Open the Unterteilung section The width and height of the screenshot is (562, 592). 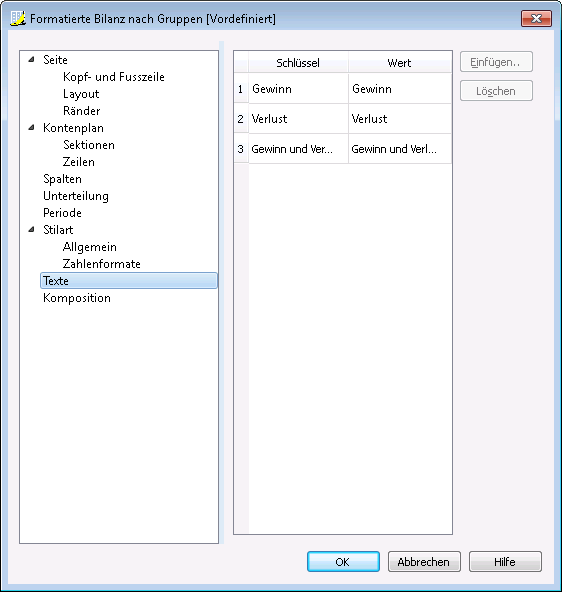76,196
